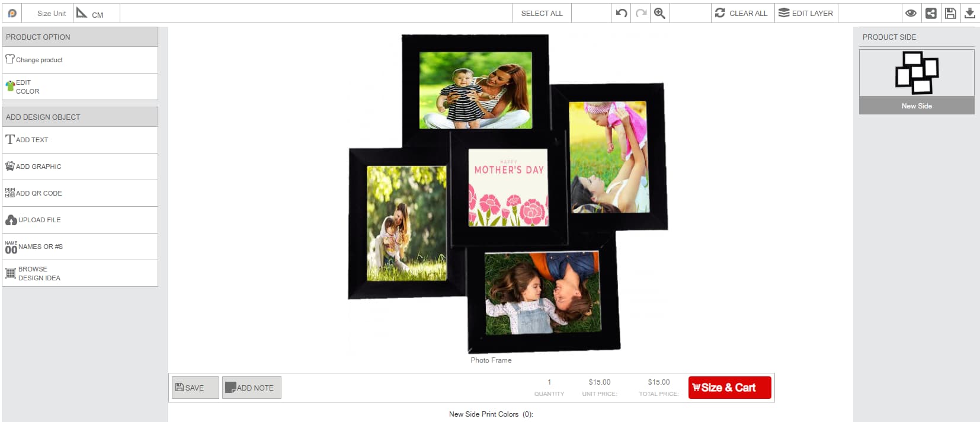The image size is (980, 422).
Task: Click the undo arrow icon
Action: pyautogui.click(x=622, y=13)
